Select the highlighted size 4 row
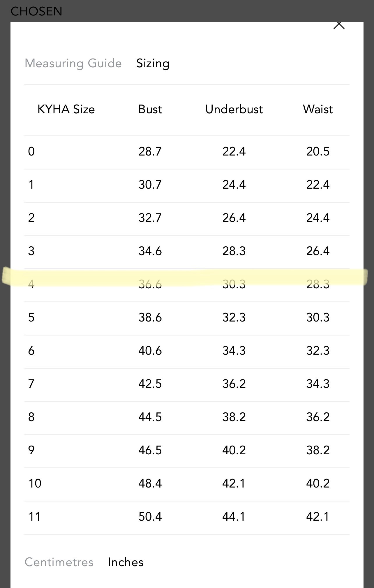The image size is (374, 588). click(x=187, y=284)
